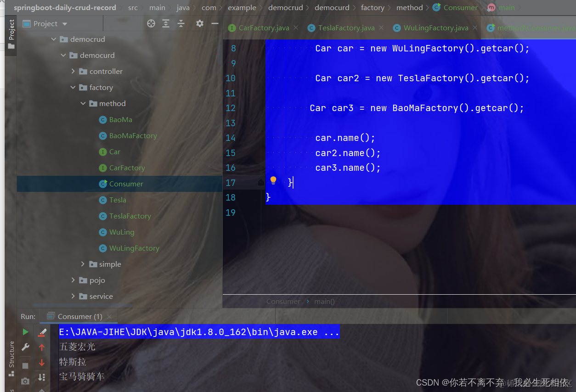This screenshot has width=576, height=392.
Task: Expand the controller folder
Action: click(x=73, y=72)
